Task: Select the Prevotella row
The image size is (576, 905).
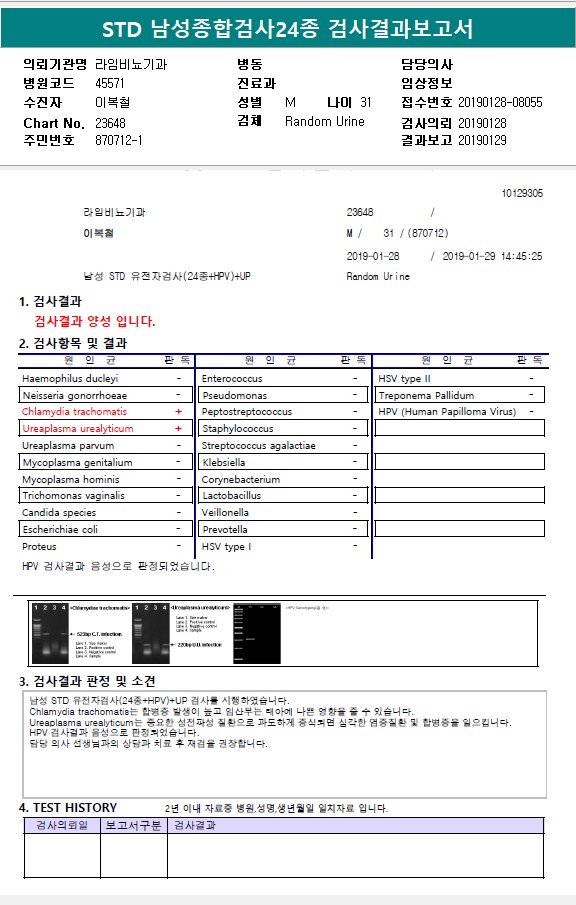Action: point(283,529)
